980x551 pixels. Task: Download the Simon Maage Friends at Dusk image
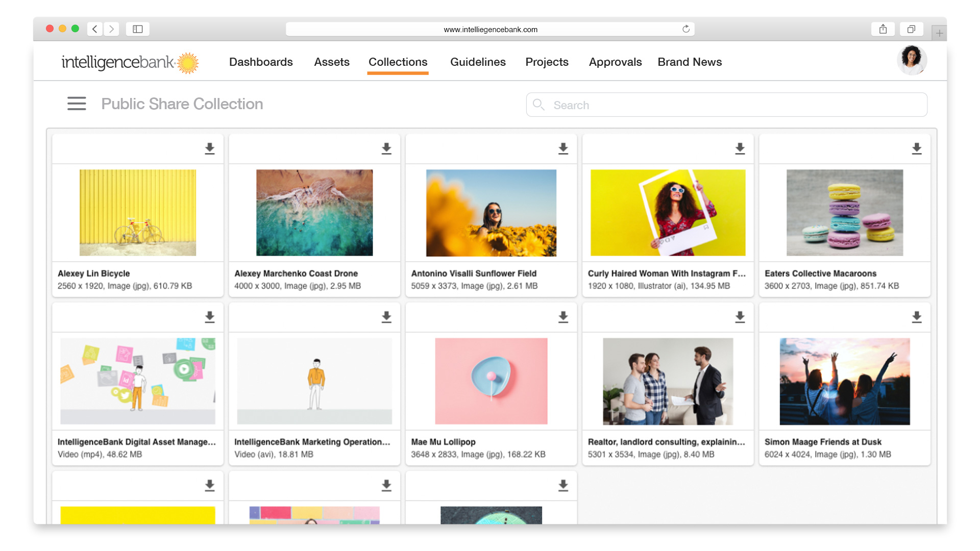coord(917,317)
